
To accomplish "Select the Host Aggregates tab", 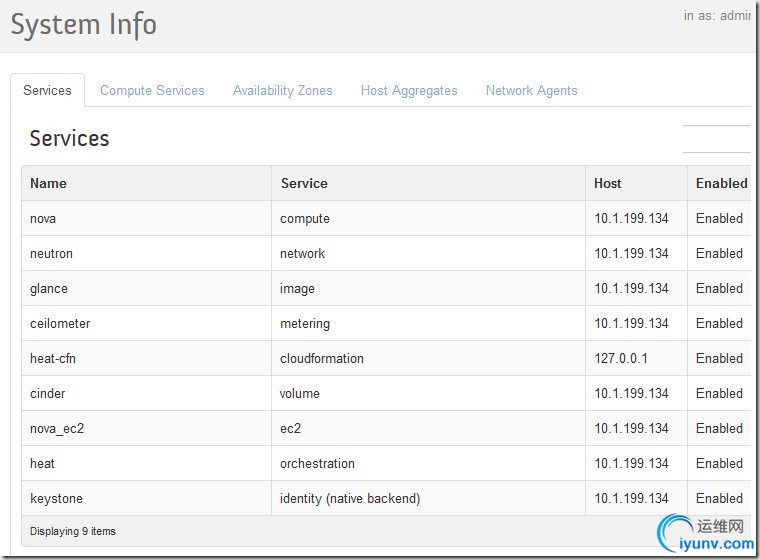I will click(x=409, y=90).
